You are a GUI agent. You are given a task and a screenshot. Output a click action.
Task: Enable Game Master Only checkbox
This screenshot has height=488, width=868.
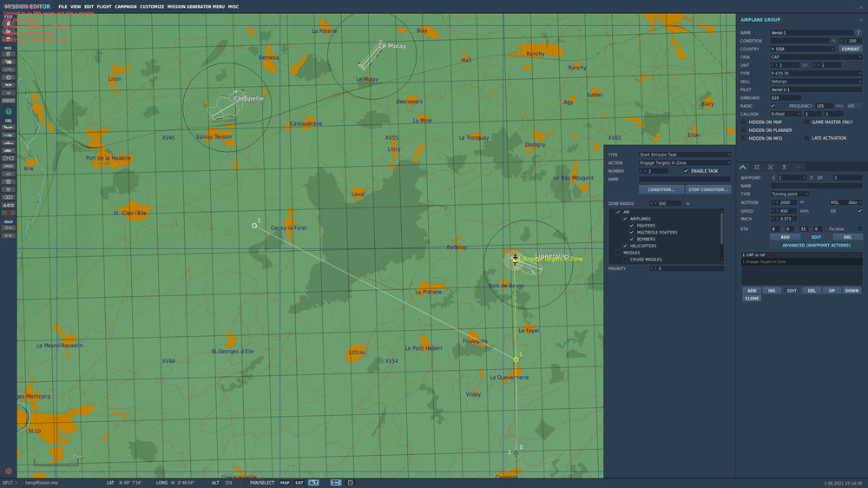(x=806, y=122)
